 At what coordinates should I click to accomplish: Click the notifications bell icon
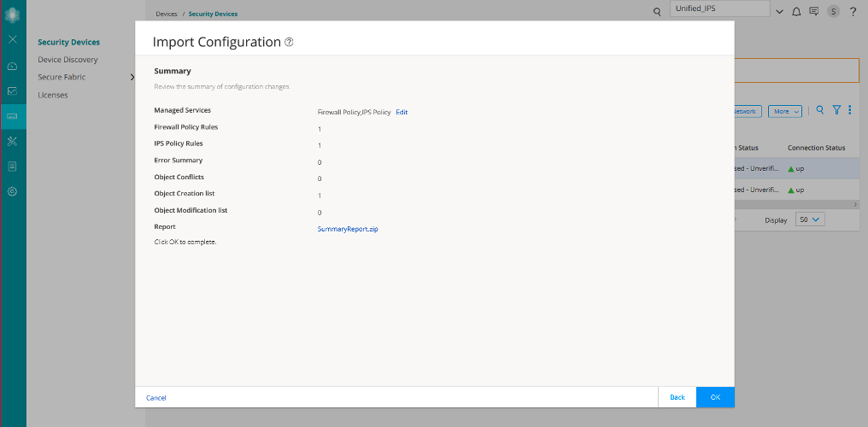pyautogui.click(x=796, y=11)
